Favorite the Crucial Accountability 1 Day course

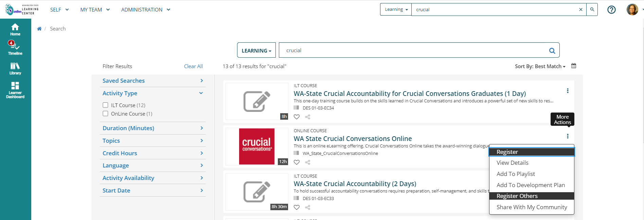tap(297, 117)
